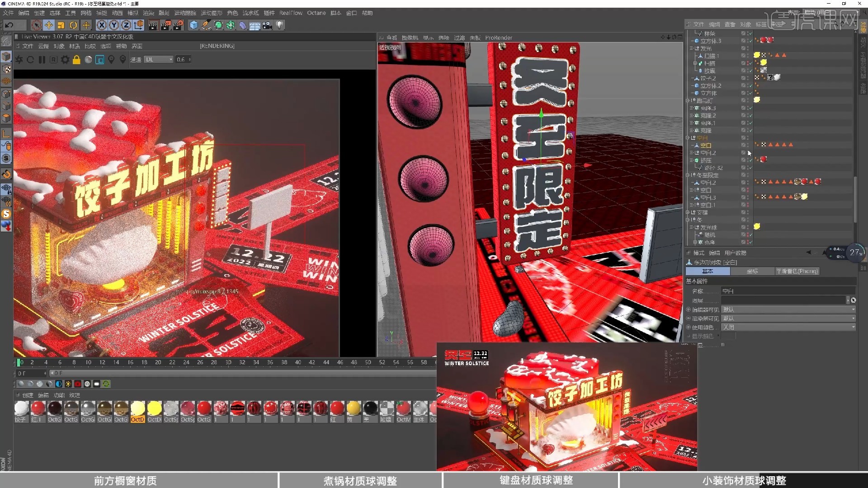Toggle Y axis lock
The height and width of the screenshot is (488, 868).
coord(114,25)
